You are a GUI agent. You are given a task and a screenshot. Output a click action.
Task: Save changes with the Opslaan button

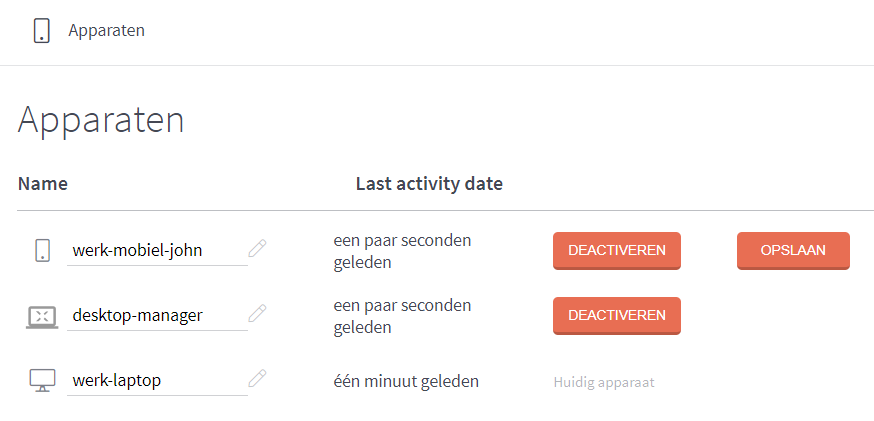pos(793,250)
